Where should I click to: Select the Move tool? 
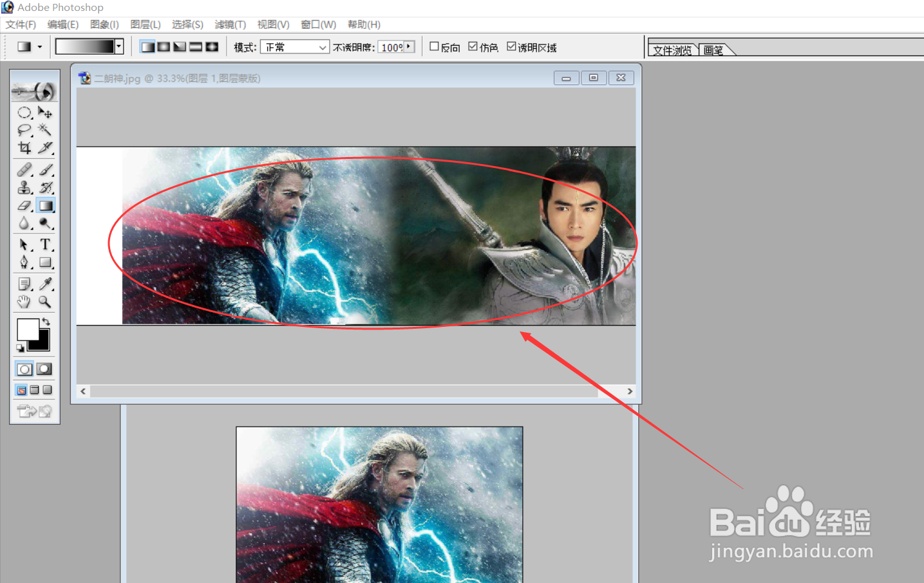(45, 113)
